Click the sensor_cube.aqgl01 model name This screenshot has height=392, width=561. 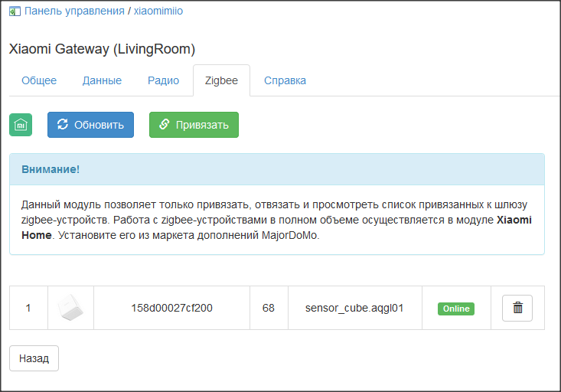[x=354, y=309]
